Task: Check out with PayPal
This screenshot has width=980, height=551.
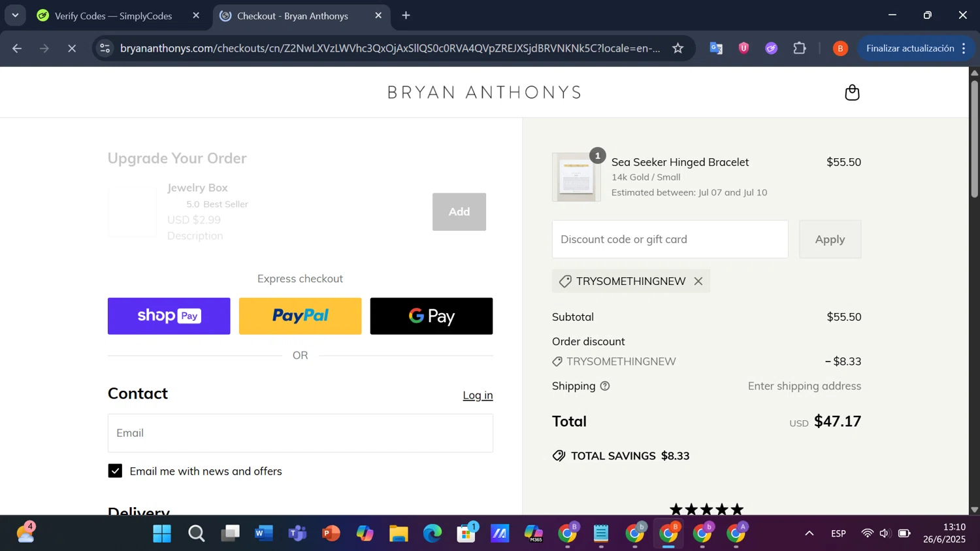Action: coord(300,316)
